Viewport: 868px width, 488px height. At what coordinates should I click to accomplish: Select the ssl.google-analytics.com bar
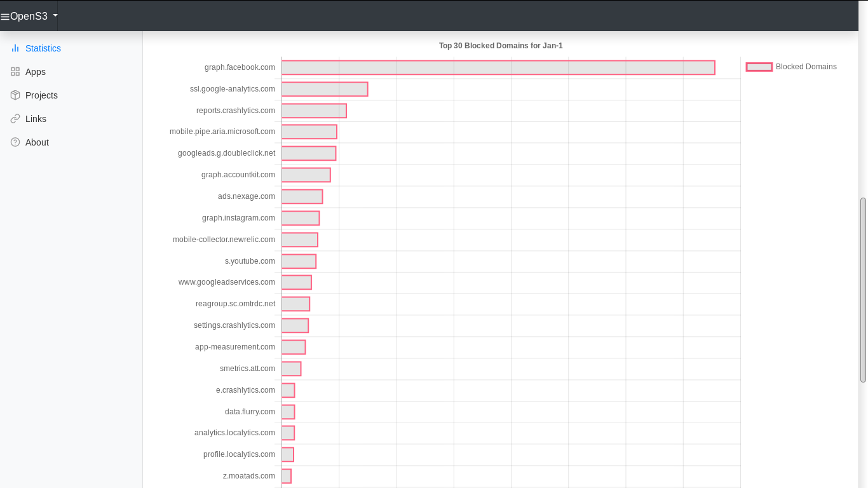[325, 89]
